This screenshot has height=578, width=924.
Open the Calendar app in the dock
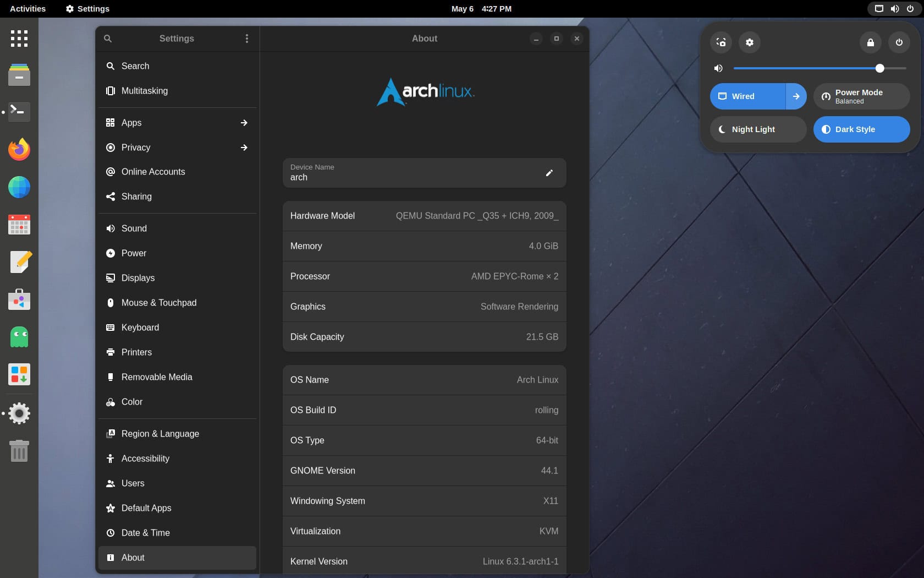pyautogui.click(x=19, y=225)
